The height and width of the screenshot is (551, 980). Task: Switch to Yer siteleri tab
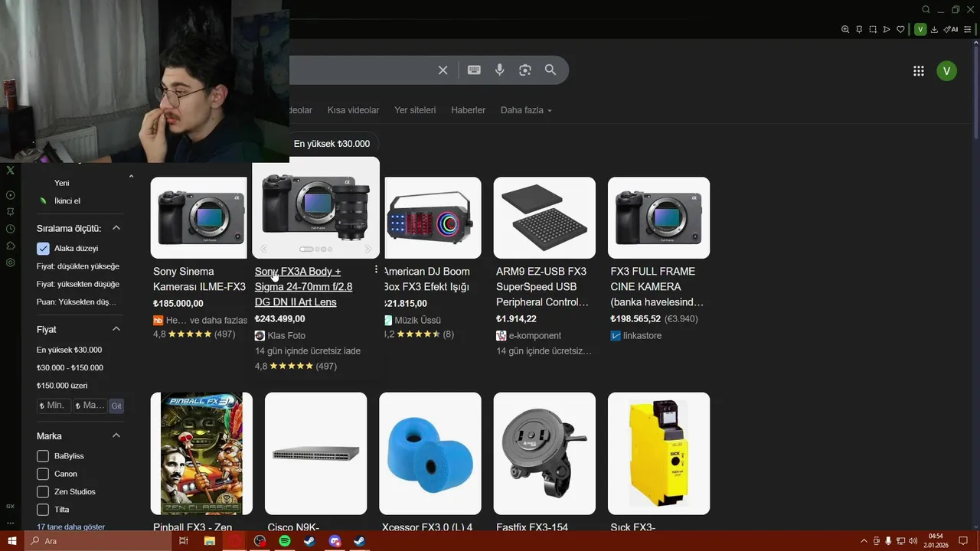coord(415,110)
